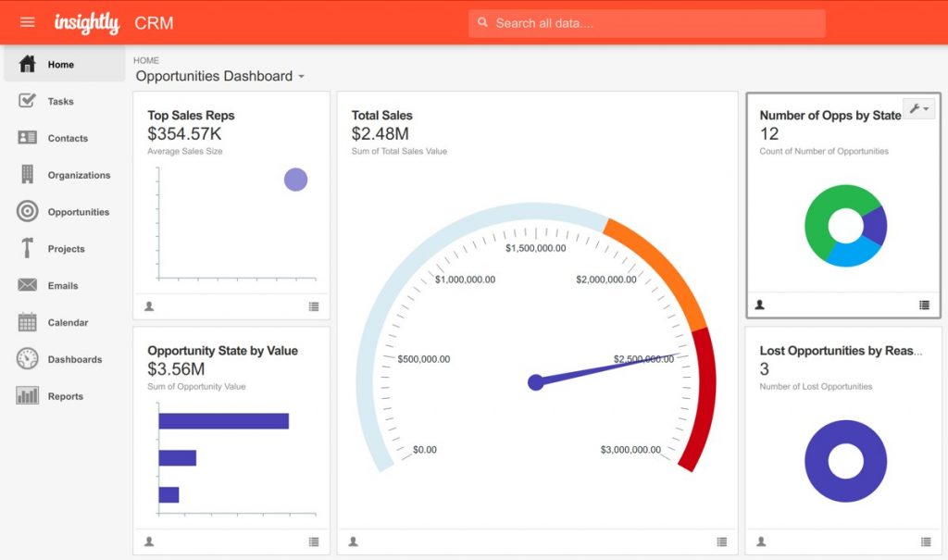Click the Contacts card icon
Viewport: 948px width, 560px height.
28,138
